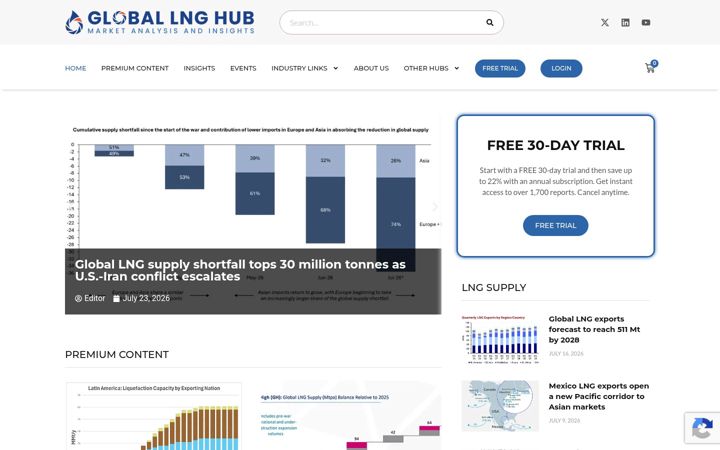
Task: Open INSIGHTS menu item
Action: click(199, 68)
